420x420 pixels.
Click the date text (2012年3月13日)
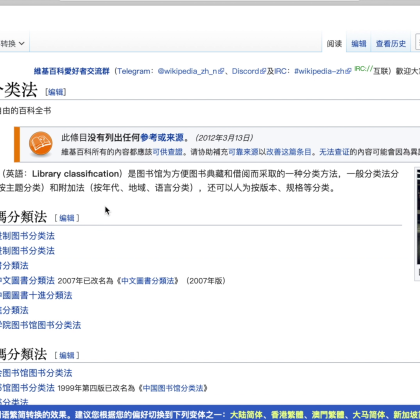(x=224, y=138)
